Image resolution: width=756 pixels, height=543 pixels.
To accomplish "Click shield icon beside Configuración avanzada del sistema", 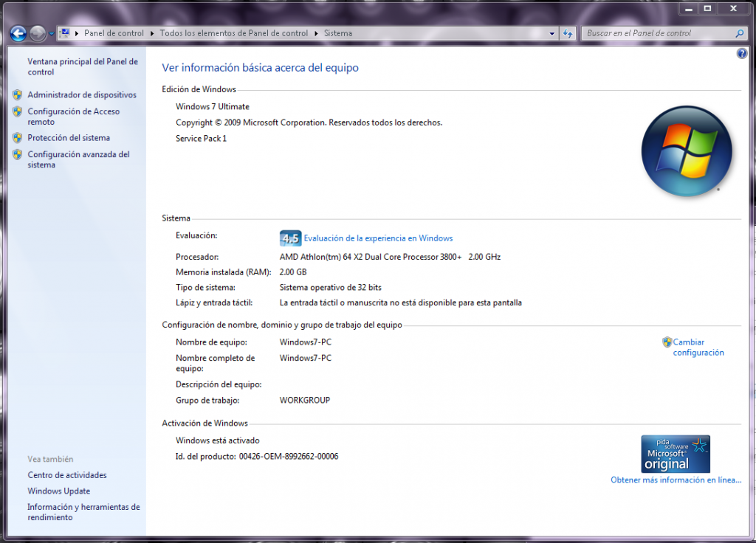I will (x=18, y=155).
